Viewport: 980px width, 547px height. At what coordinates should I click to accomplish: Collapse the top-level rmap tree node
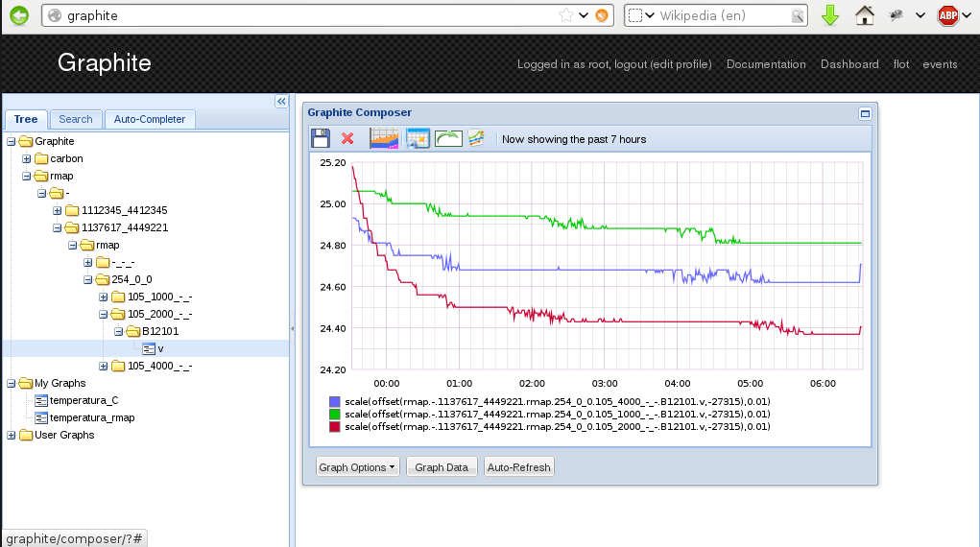pyautogui.click(x=26, y=177)
